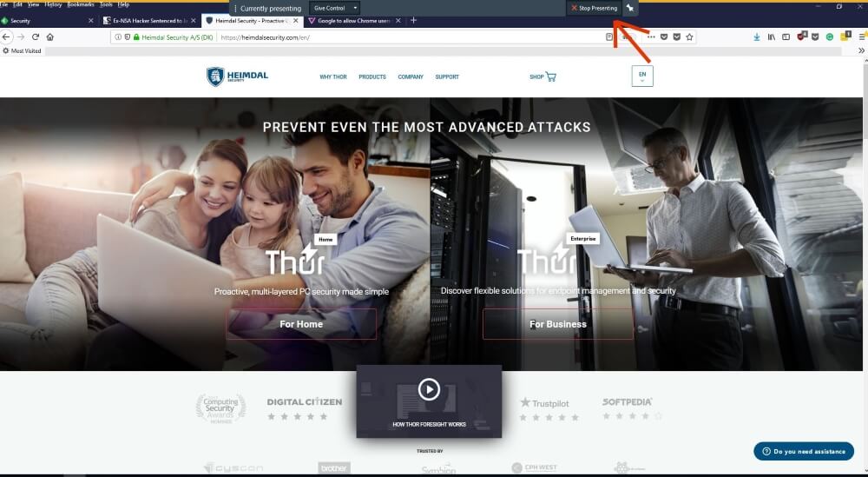This screenshot has width=868, height=477.
Task: Open the Tools menu
Action: [x=106, y=4]
